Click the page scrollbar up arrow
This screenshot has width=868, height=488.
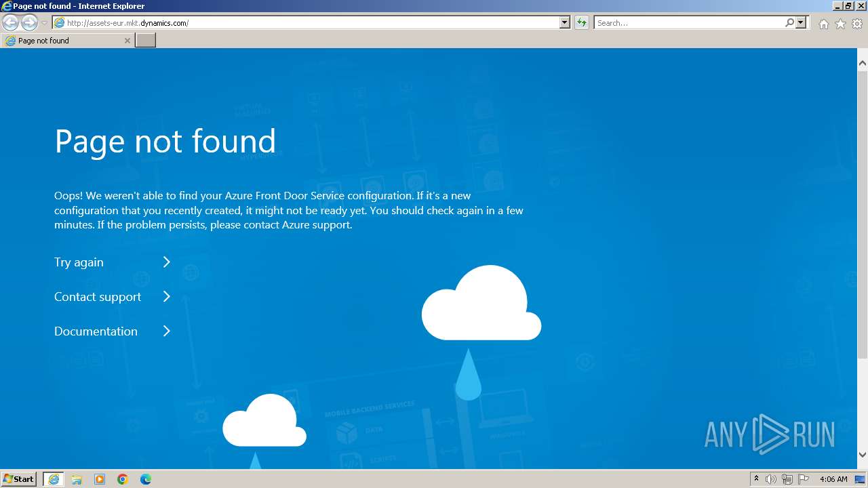pos(863,63)
